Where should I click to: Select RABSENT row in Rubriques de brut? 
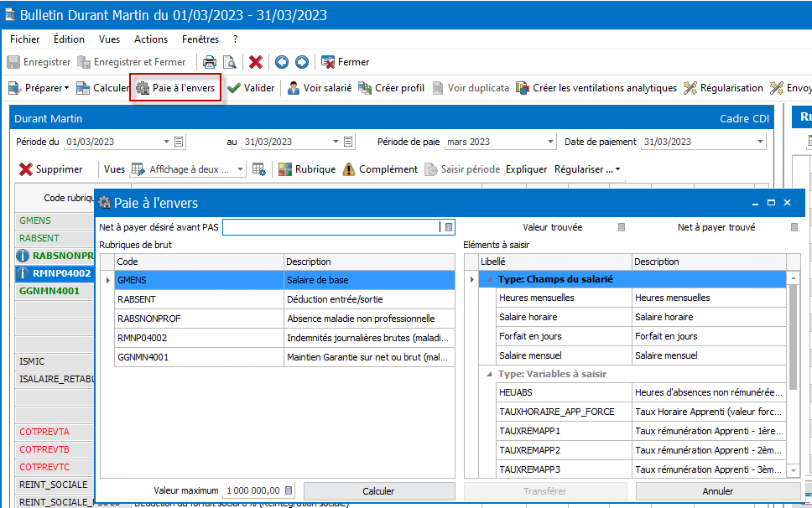click(x=284, y=299)
